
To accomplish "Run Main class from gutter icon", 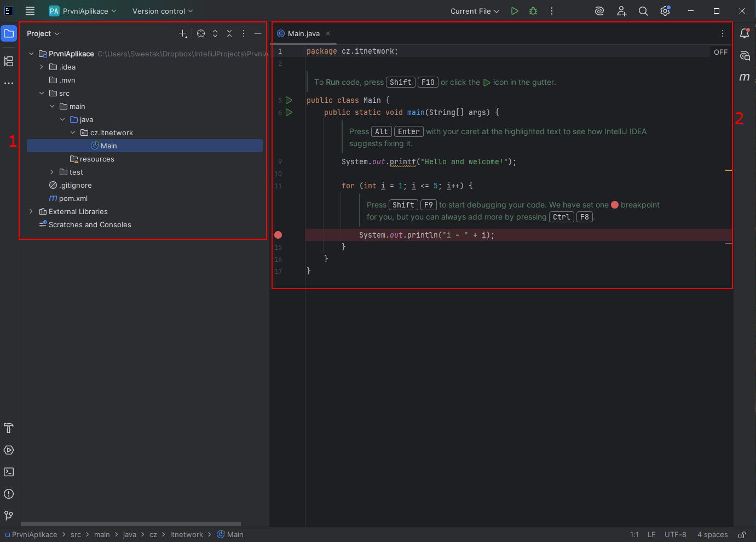I will (289, 100).
